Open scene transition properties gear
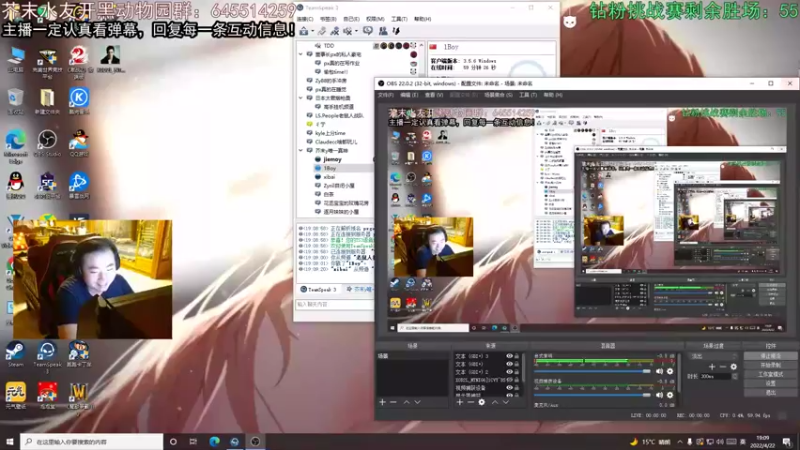The height and width of the screenshot is (450, 800). pyautogui.click(x=734, y=367)
